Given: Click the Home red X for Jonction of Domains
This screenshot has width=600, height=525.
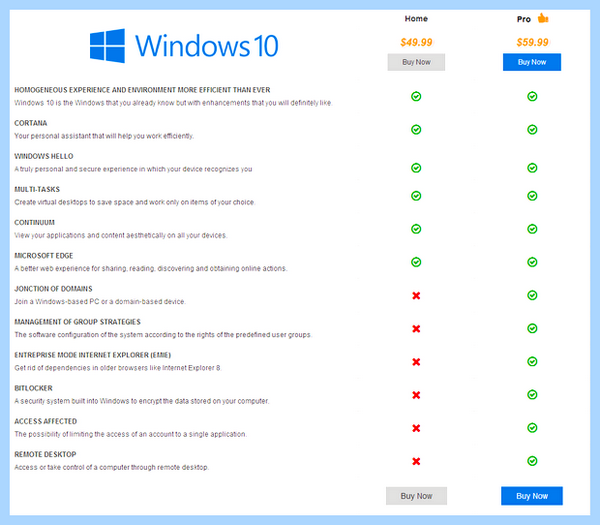Looking at the screenshot, I should 416,295.
